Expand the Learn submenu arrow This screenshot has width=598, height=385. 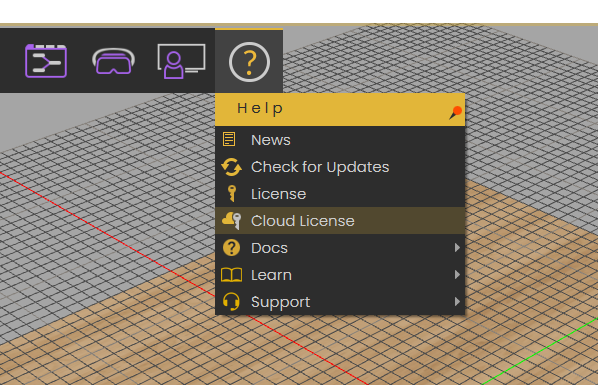click(457, 275)
